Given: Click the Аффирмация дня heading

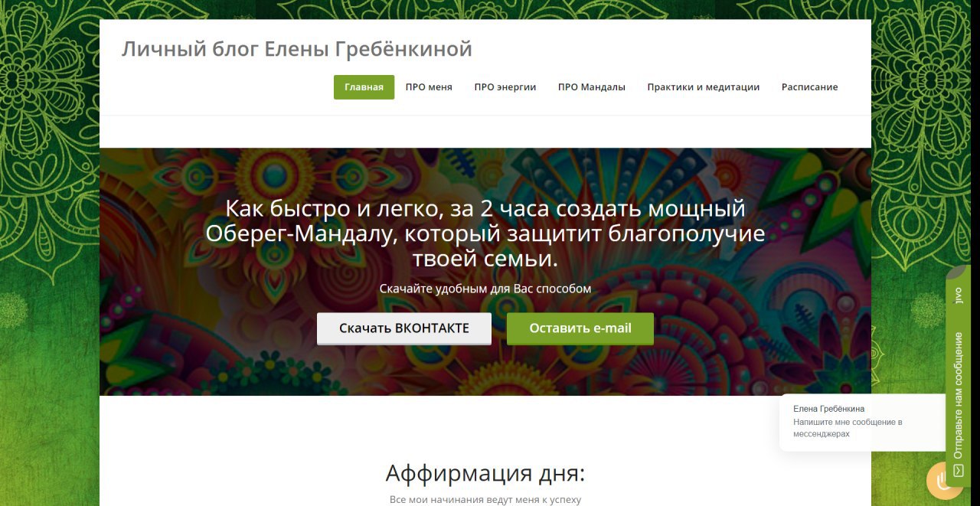Looking at the screenshot, I should (x=485, y=473).
